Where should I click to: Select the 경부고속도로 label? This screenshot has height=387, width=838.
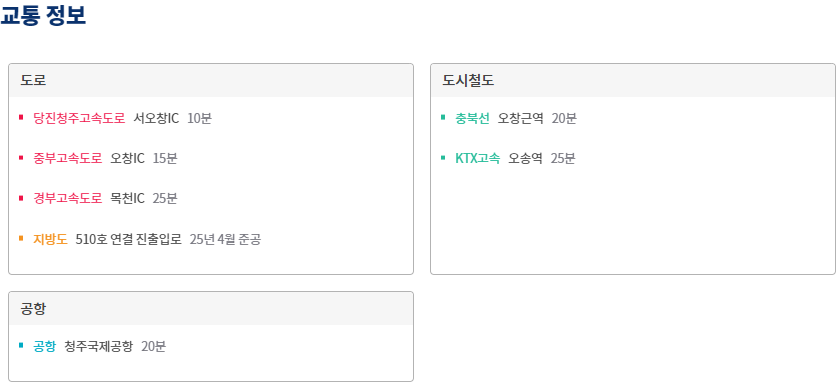click(67, 198)
